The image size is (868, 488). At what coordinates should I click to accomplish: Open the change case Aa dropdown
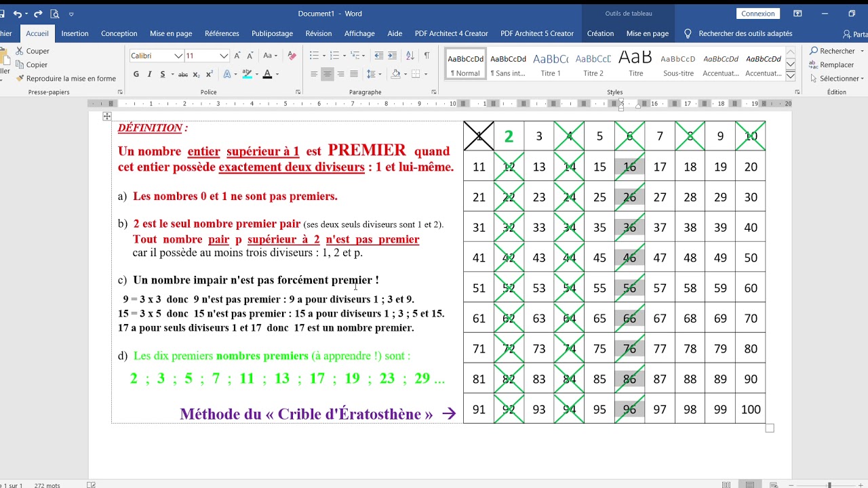pos(270,56)
